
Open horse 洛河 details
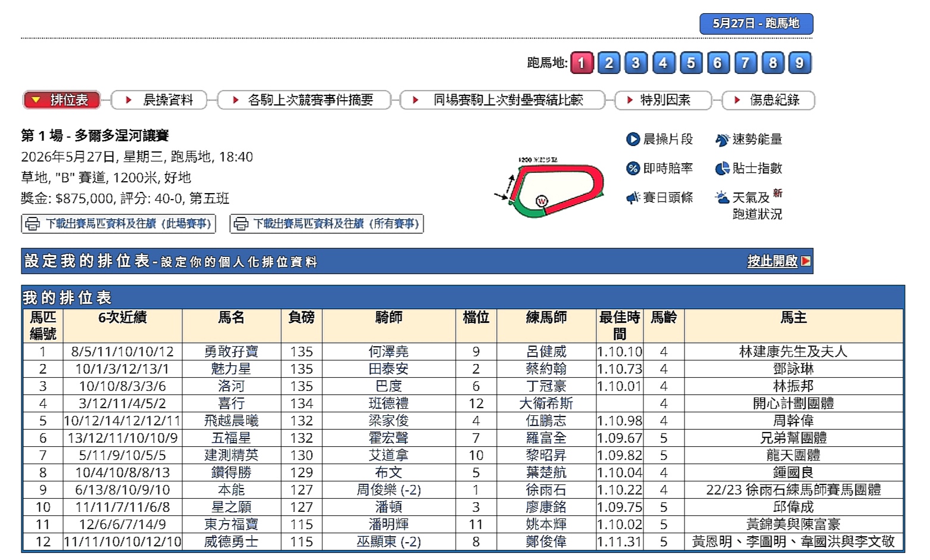[231, 386]
